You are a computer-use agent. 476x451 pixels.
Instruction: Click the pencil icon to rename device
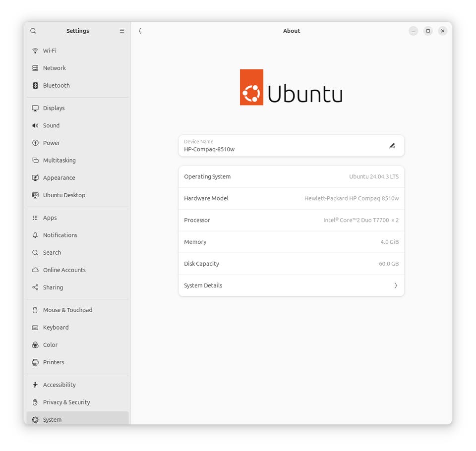coord(392,146)
